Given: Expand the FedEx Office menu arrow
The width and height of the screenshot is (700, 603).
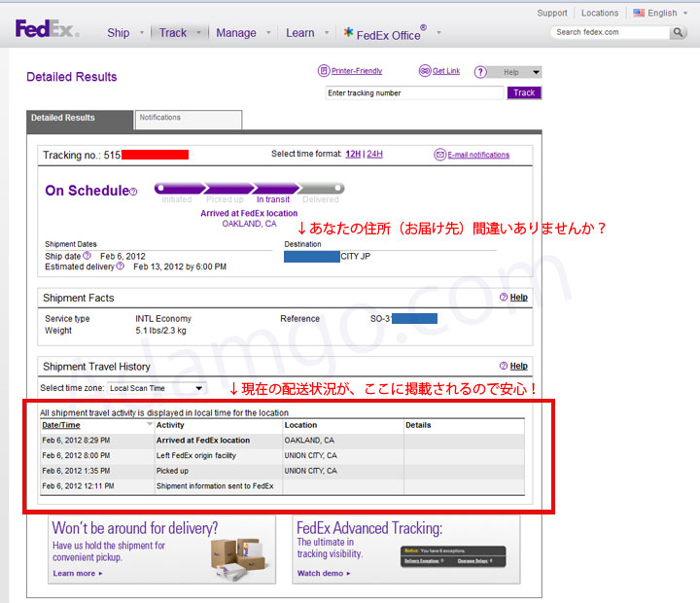Looking at the screenshot, I should point(438,33).
